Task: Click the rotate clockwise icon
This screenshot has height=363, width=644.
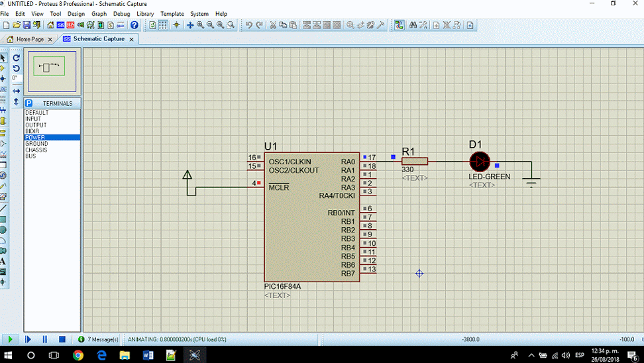Action: coord(17,58)
